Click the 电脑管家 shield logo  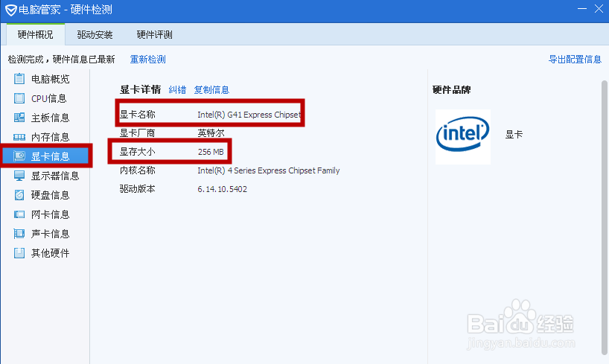click(10, 10)
